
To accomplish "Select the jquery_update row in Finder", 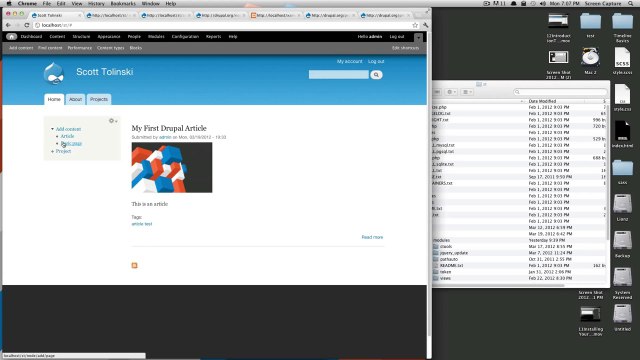I will pyautogui.click(x=518, y=253).
